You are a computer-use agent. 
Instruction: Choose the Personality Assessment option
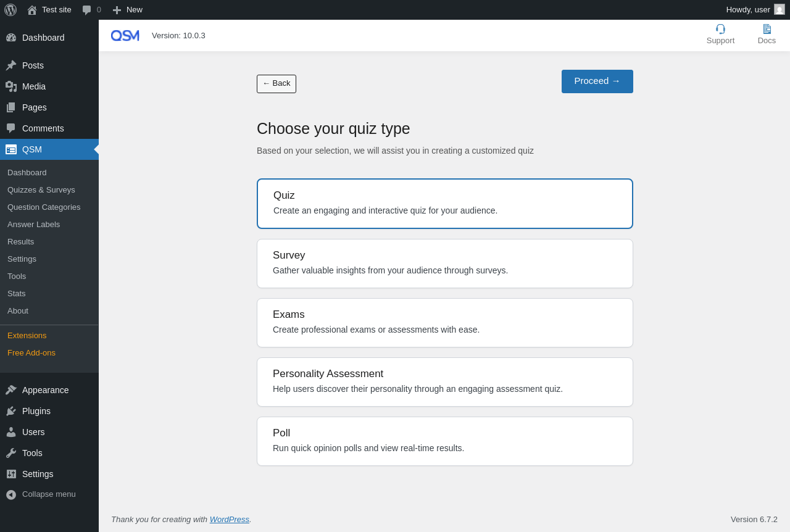[444, 382]
